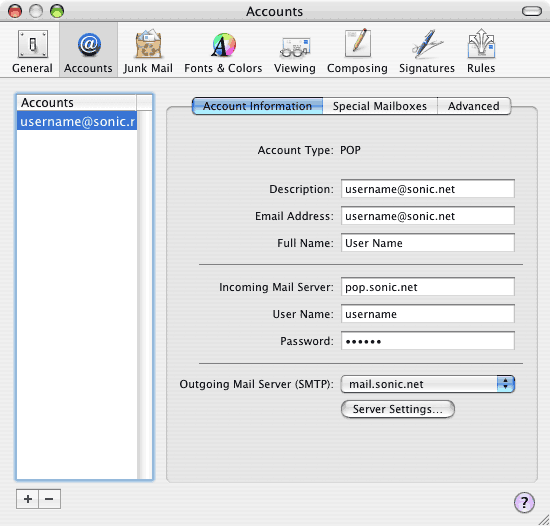The image size is (550, 526).
Task: Click the Incoming Mail Server field
Action: coord(428,287)
